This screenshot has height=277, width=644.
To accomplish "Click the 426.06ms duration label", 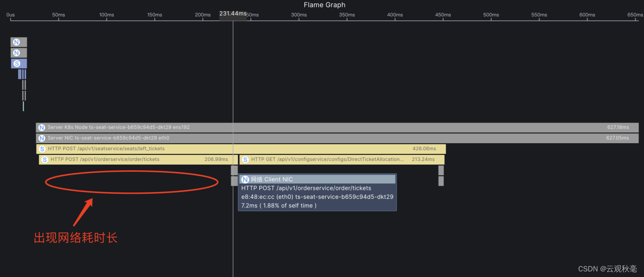I will click(424, 149).
